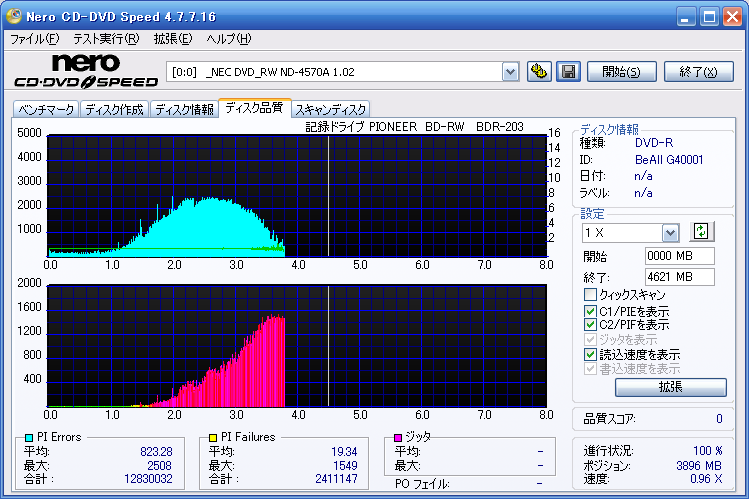This screenshot has height=499, width=749.
Task: Uncheck C2/PIFを表示 checkbox
Action: click(590, 325)
